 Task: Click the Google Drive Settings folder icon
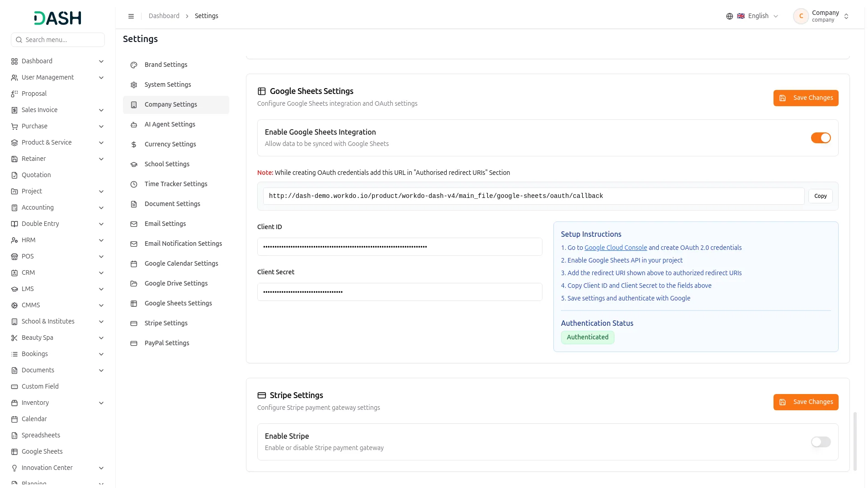tap(134, 284)
